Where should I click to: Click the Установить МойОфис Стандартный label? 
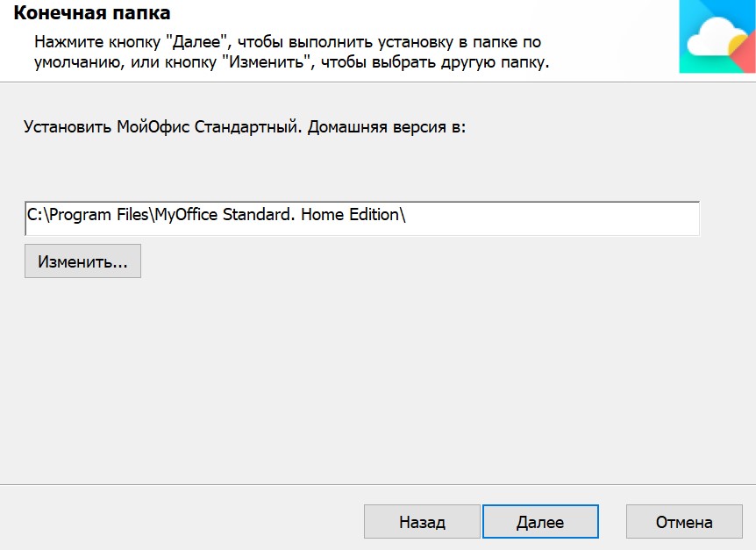click(x=245, y=127)
